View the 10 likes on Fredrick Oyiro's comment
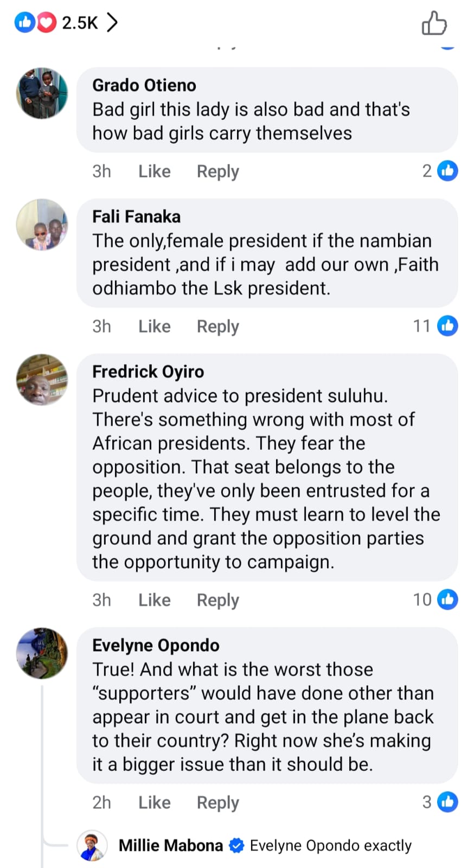The height and width of the screenshot is (868, 474). [x=435, y=599]
